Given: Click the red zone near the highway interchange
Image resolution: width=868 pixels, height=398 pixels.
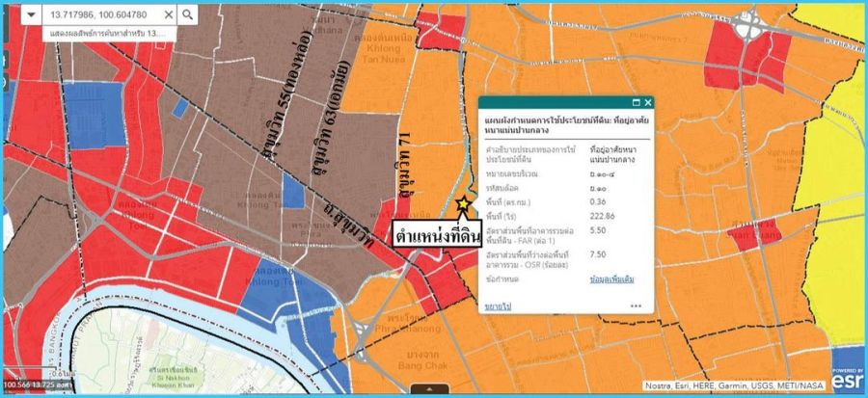Looking at the screenshot, I should click(747, 58).
